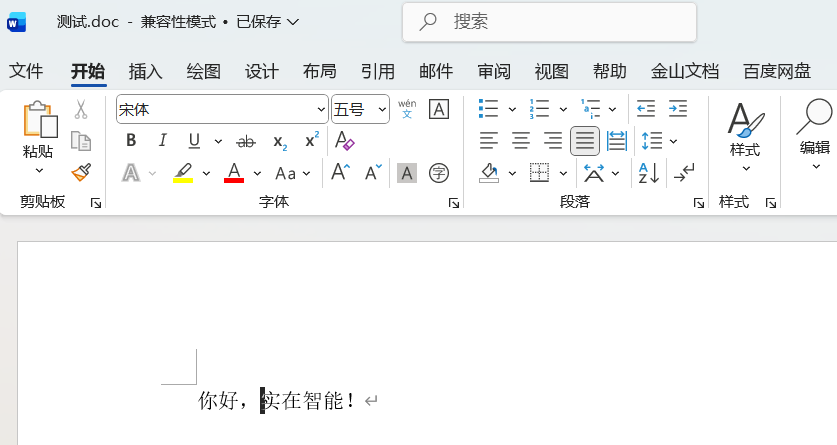Click the enclosed character 字 icon

pyautogui.click(x=438, y=173)
